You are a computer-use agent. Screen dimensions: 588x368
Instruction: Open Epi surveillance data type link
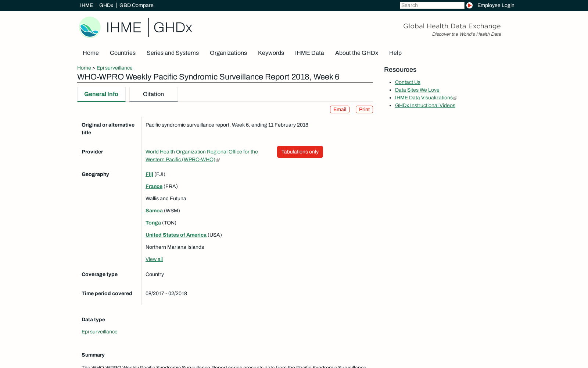pyautogui.click(x=100, y=332)
